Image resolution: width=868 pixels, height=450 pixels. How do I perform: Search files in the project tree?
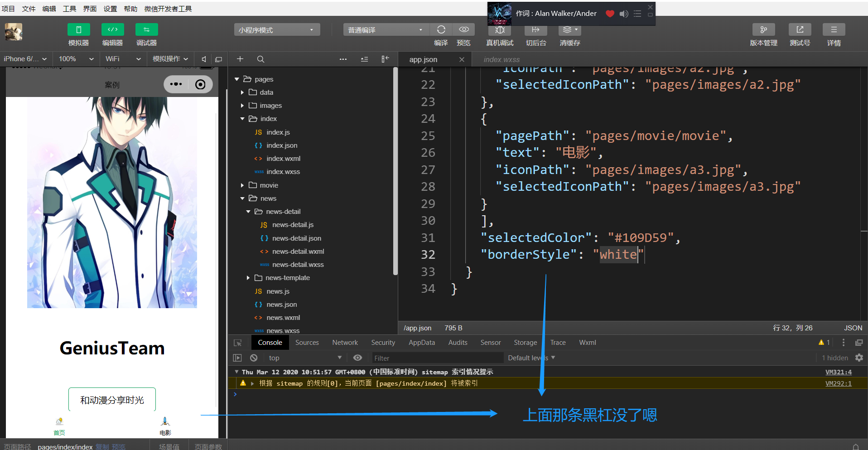(x=260, y=59)
